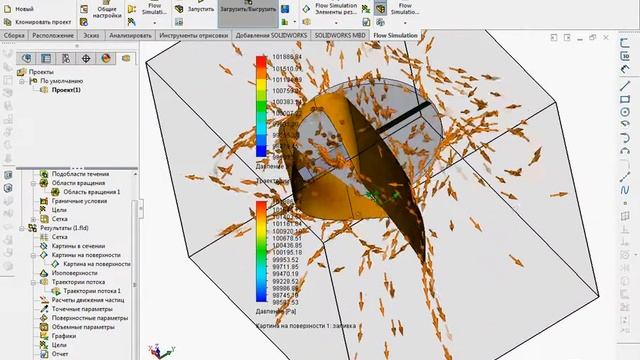Click the Расчеты движения частиц icon
Image resolution: width=640 pixels, height=360 pixels.
(x=44, y=300)
